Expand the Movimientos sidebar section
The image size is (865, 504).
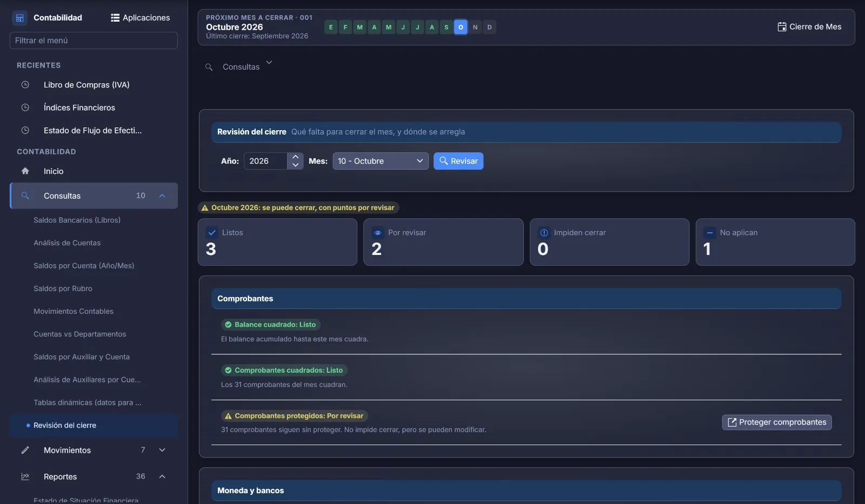pos(162,450)
